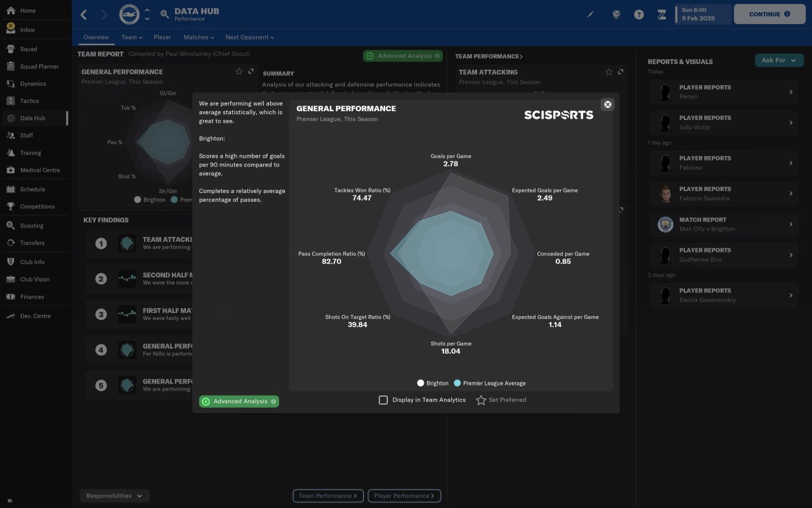
Task: Open the Scouting magnifier icon
Action: click(x=11, y=225)
